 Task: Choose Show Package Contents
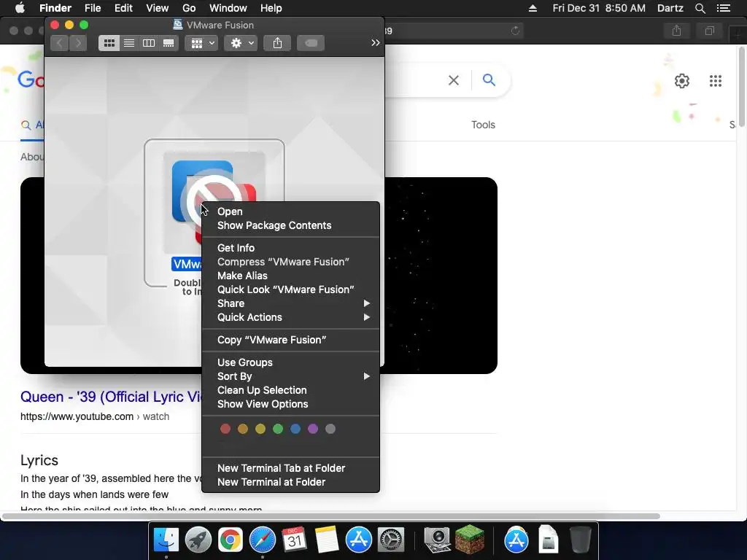point(290,225)
